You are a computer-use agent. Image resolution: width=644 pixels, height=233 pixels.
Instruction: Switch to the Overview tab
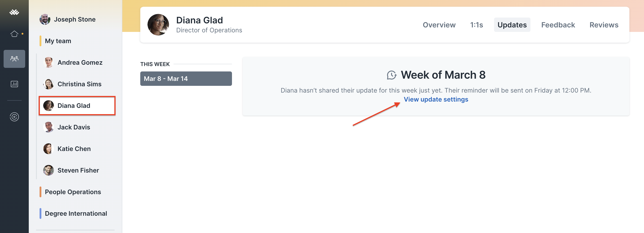[x=439, y=25]
